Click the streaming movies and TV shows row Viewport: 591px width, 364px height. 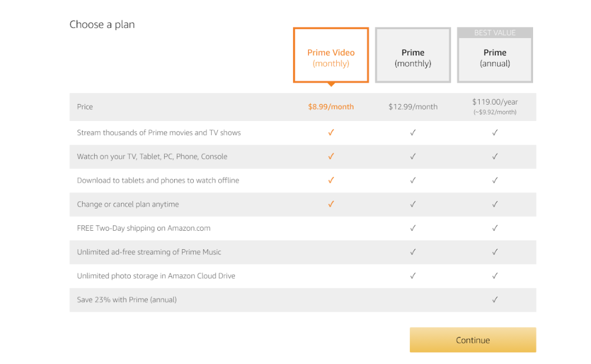coord(159,132)
